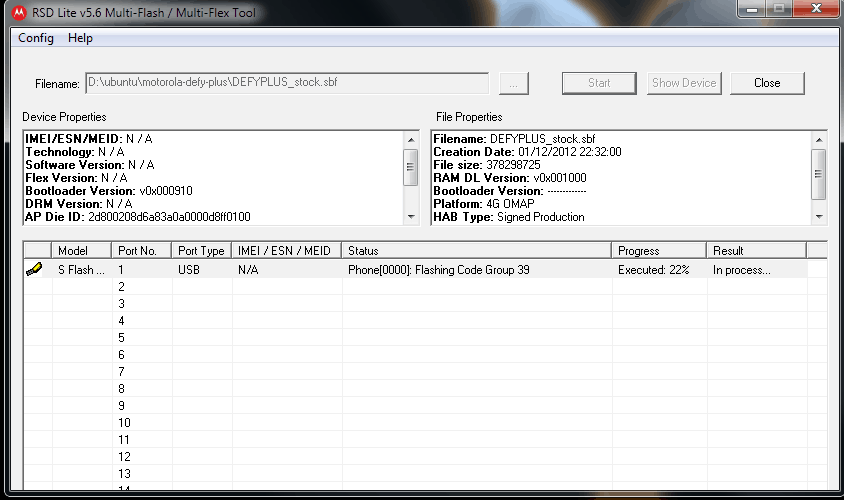Image resolution: width=844 pixels, height=500 pixels.
Task: Click the Model column header
Action: tap(81, 251)
